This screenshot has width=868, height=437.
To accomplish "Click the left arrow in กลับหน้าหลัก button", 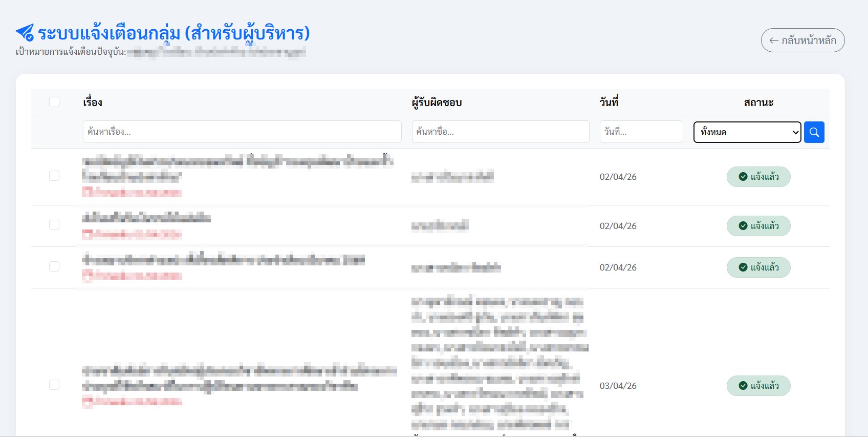I will (774, 40).
